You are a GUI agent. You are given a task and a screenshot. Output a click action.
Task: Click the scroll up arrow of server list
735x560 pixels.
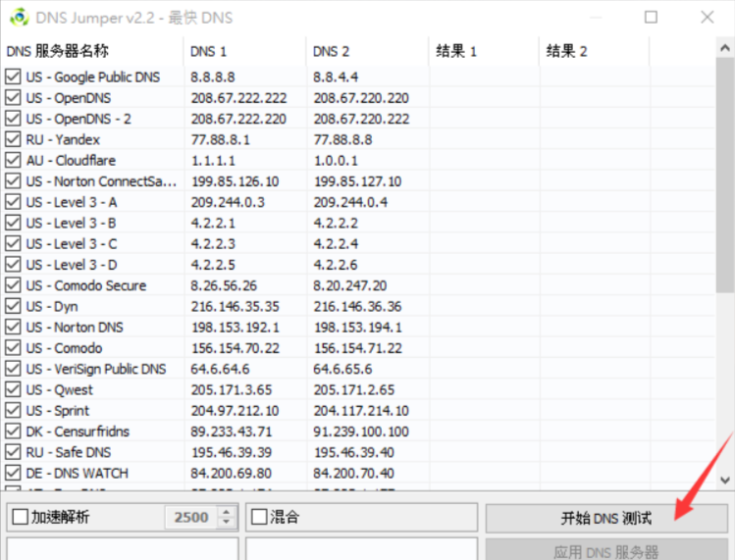(x=724, y=48)
